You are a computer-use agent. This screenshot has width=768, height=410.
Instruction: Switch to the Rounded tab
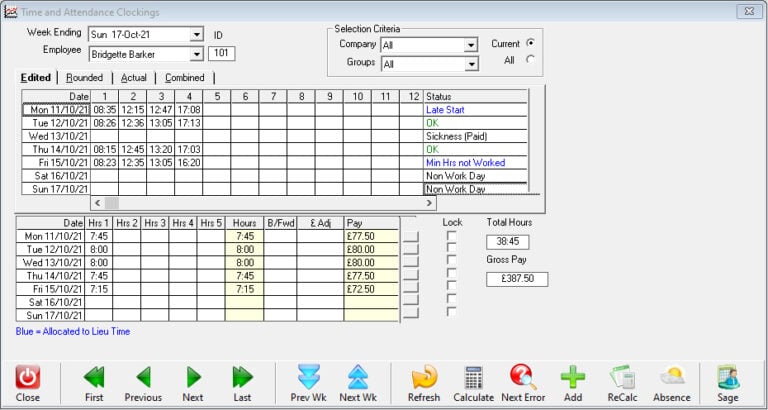85,77
